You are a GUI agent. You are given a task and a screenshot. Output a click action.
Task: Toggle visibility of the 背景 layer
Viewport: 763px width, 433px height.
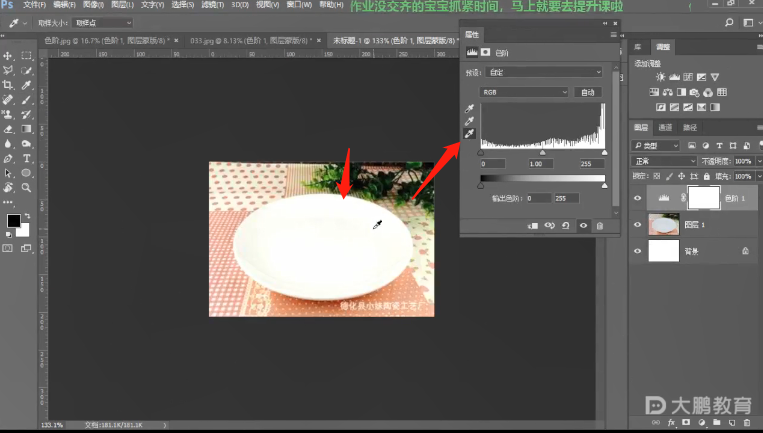[638, 253]
